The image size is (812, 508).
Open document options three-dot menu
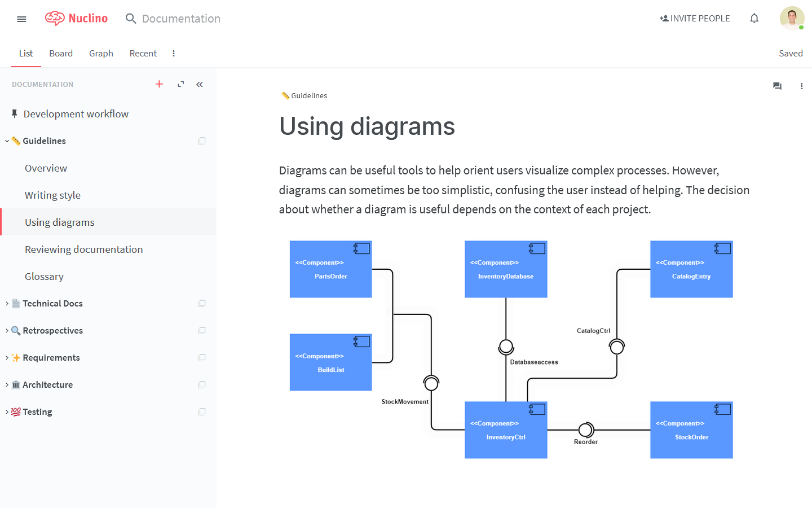click(801, 86)
